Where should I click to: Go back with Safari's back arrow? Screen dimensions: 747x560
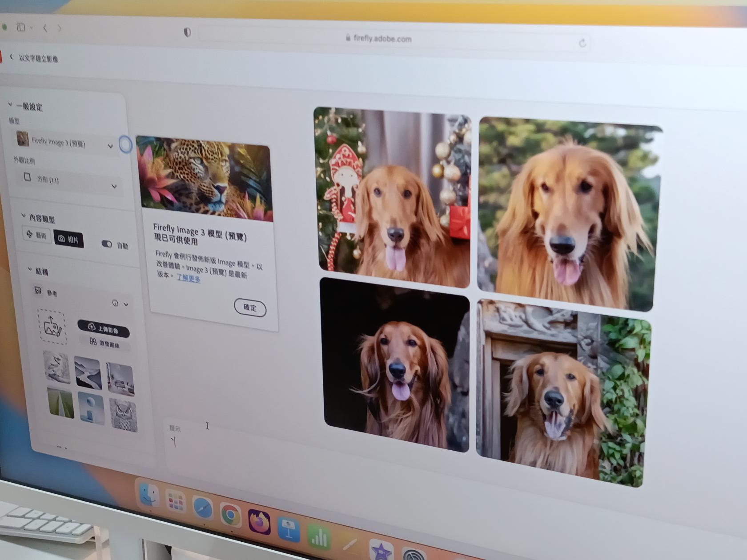pos(45,28)
